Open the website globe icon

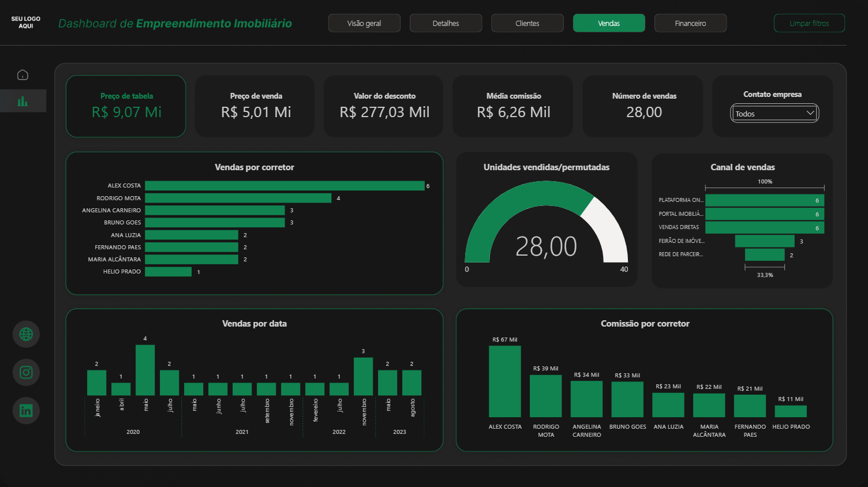[26, 334]
